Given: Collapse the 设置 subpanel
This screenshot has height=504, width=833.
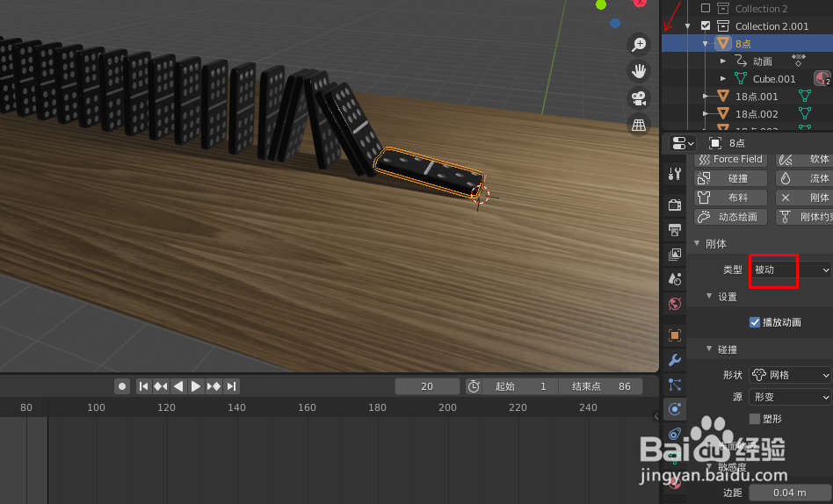Looking at the screenshot, I should pyautogui.click(x=709, y=297).
